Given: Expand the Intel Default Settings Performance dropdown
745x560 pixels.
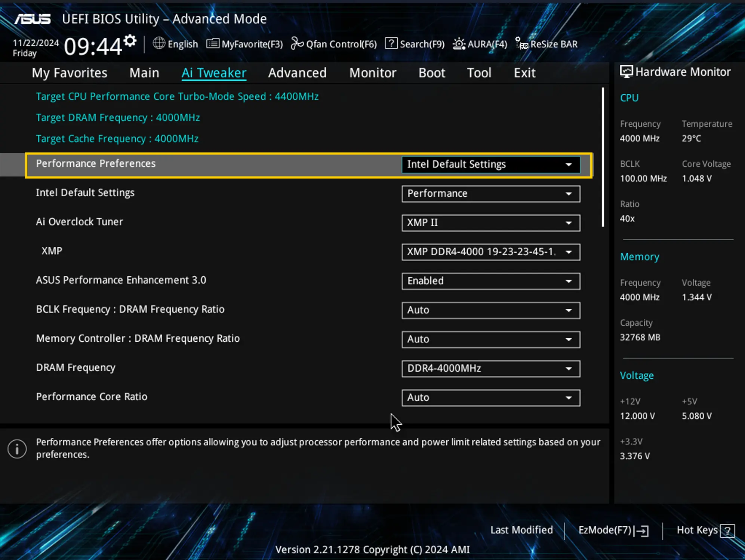Looking at the screenshot, I should 491,194.
